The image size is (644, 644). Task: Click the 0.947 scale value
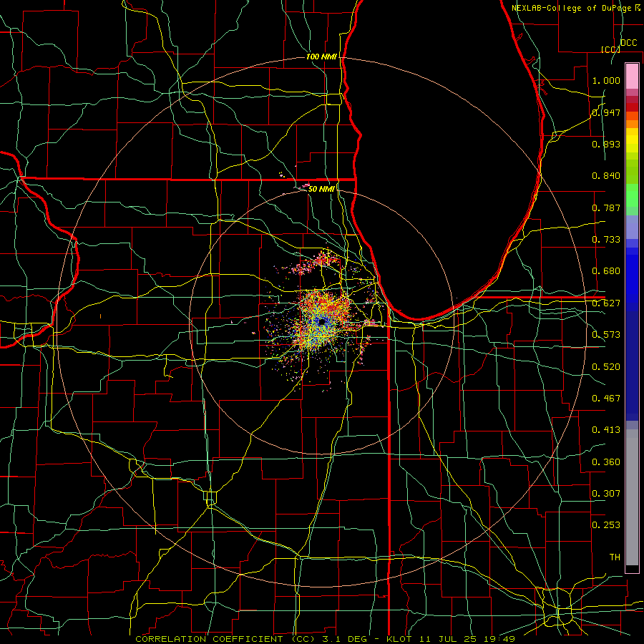tap(606, 112)
